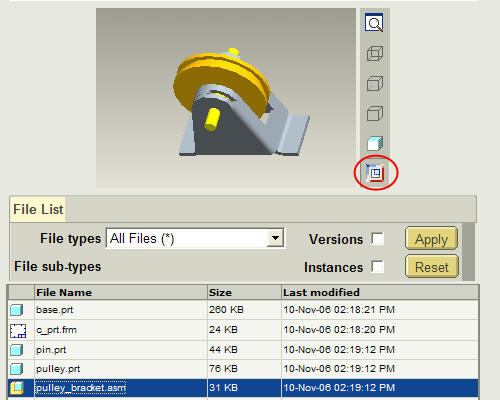The image size is (500, 400).
Task: Click the Apply button
Action: [x=431, y=238]
